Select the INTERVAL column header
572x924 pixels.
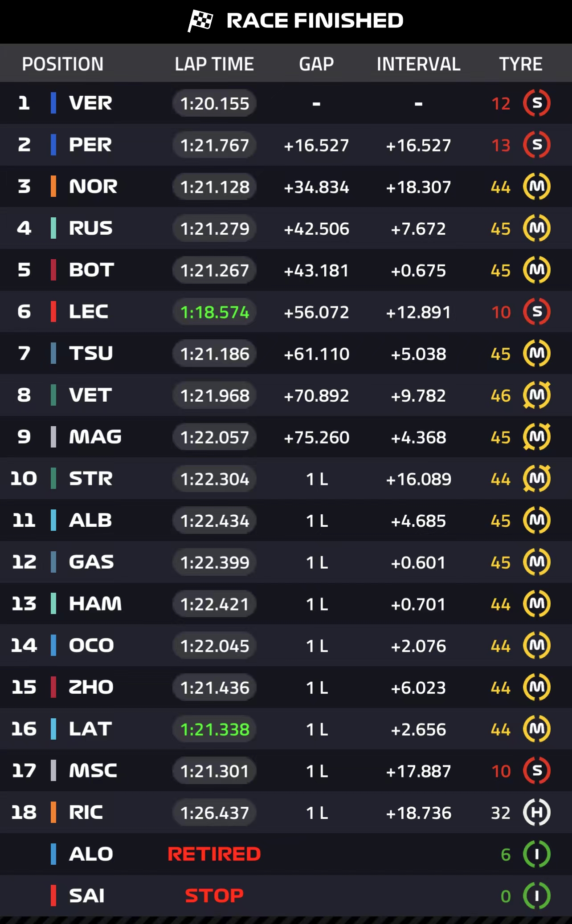pyautogui.click(x=418, y=64)
